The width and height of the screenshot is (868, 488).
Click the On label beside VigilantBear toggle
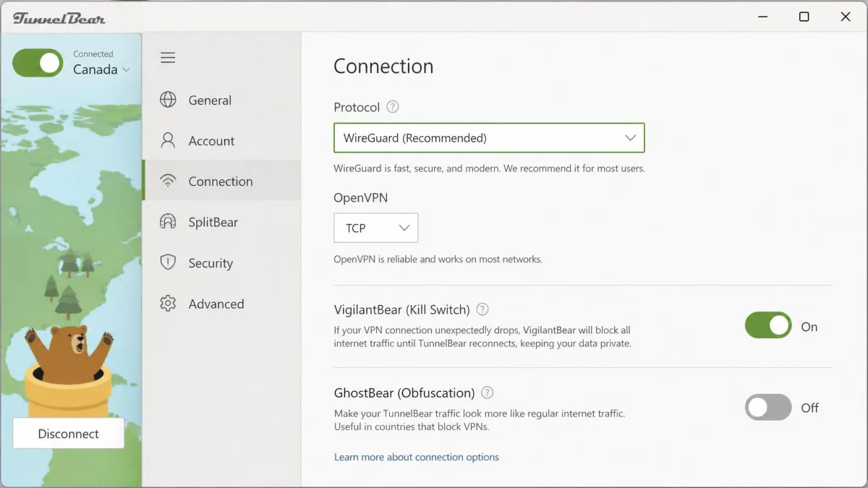(x=809, y=327)
